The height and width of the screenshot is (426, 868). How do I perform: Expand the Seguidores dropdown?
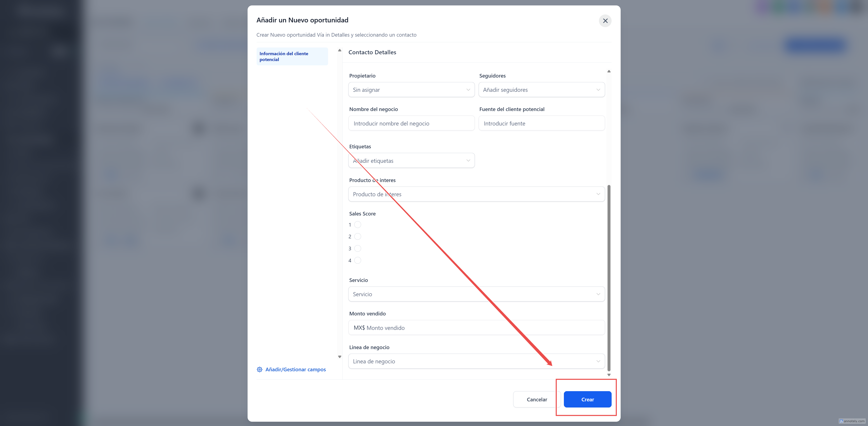541,90
